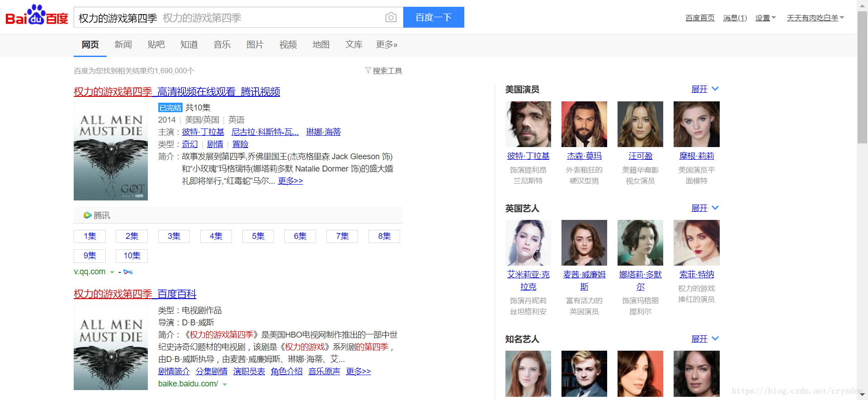Viewport: 868px width, 400px height.
Task: Open 分集剧情 link
Action: (212, 371)
